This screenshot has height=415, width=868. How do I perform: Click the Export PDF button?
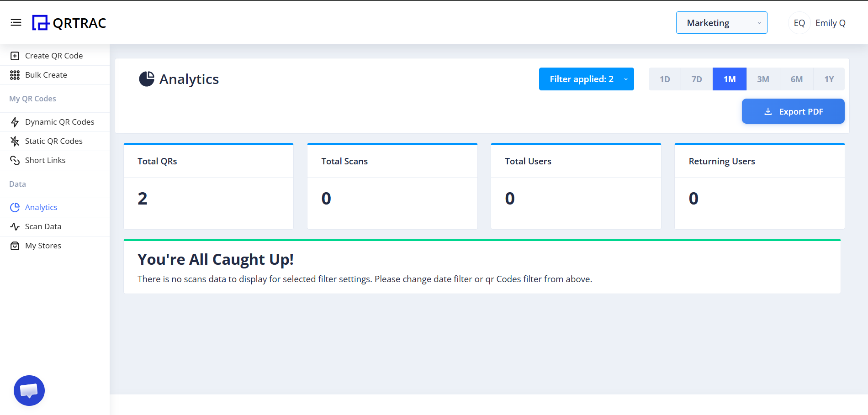point(793,111)
